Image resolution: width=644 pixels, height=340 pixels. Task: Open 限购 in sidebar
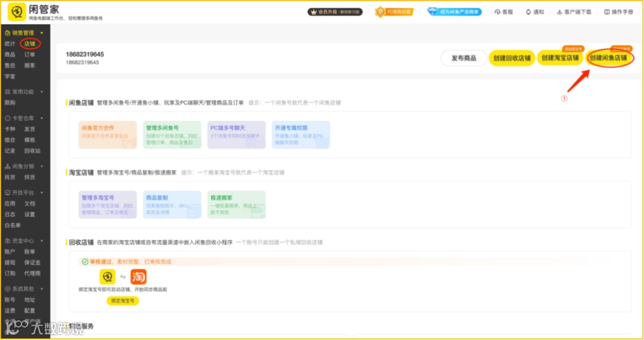(10, 102)
